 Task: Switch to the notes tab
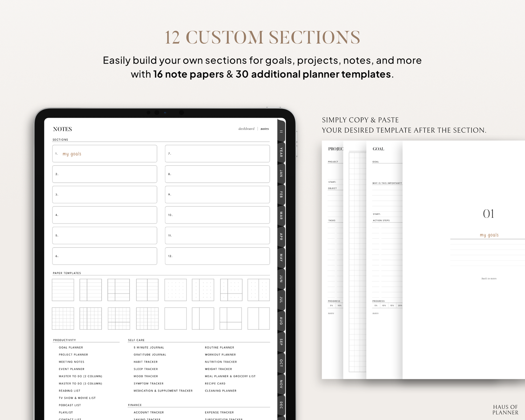point(264,129)
